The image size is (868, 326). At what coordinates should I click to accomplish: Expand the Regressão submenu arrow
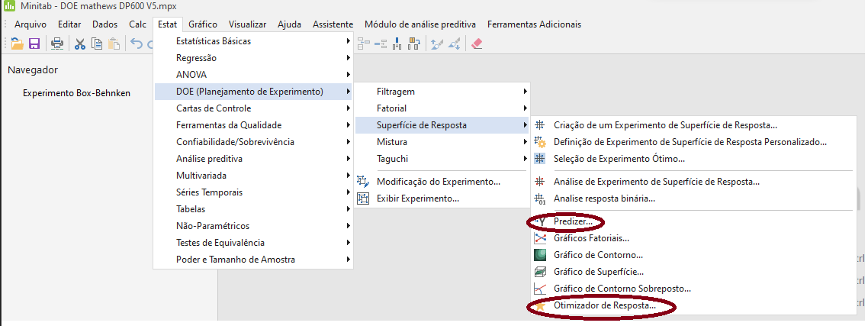(x=348, y=58)
